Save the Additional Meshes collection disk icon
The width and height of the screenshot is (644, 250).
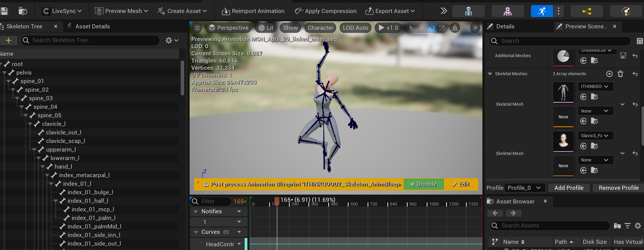(623, 55)
